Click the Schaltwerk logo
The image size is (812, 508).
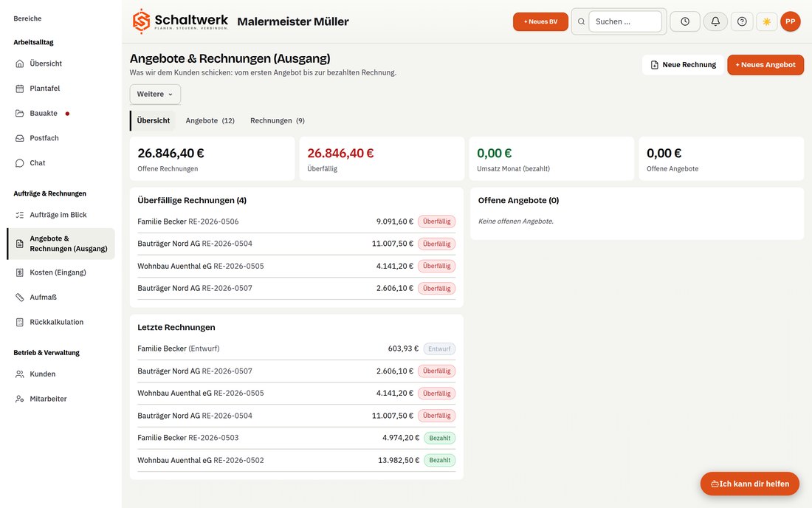pyautogui.click(x=179, y=21)
